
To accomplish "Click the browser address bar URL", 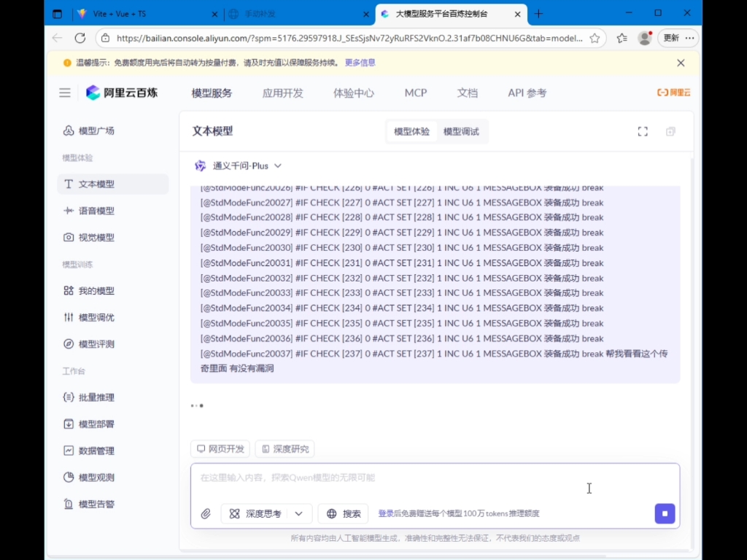I will [x=349, y=38].
